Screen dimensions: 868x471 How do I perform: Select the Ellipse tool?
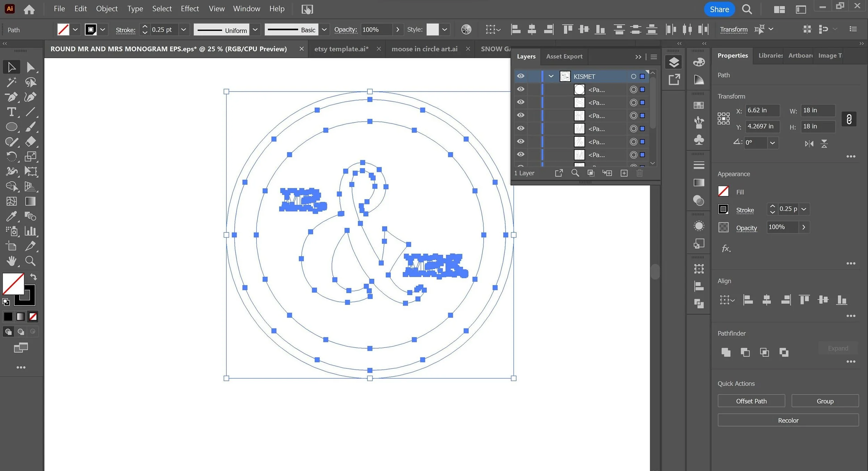pyautogui.click(x=11, y=127)
